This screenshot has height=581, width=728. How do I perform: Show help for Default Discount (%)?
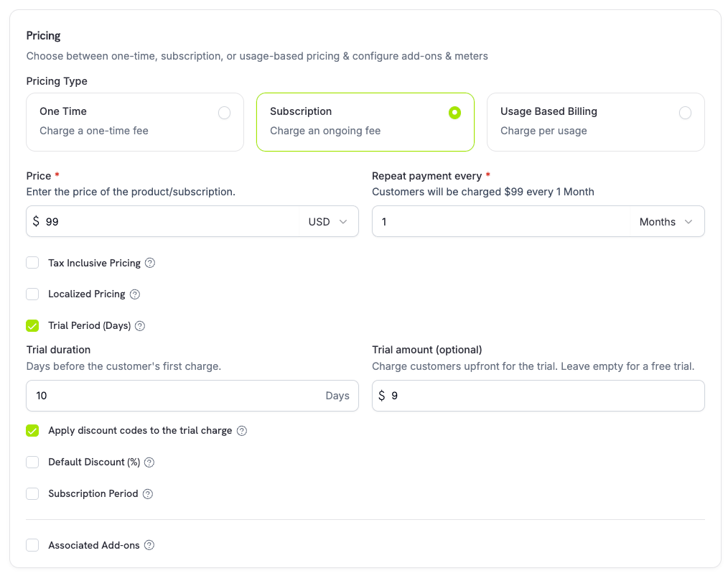pos(149,463)
